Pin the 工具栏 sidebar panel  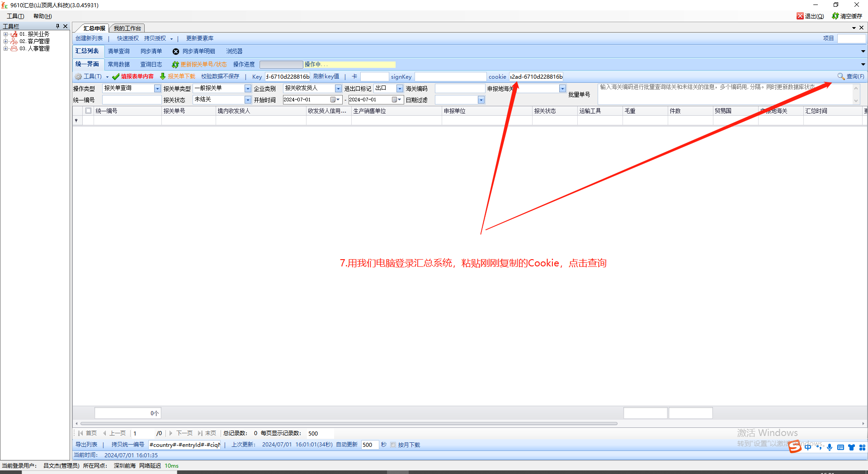pos(57,26)
